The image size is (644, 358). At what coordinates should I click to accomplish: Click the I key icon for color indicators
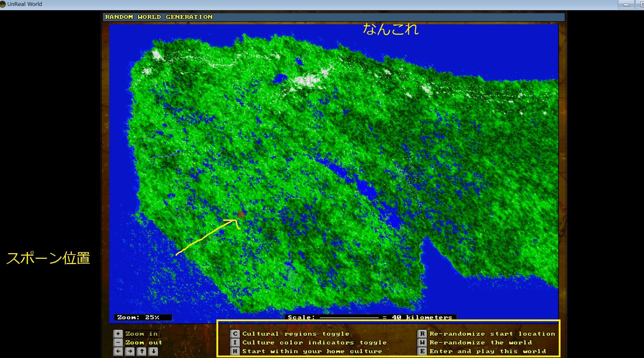(235, 343)
